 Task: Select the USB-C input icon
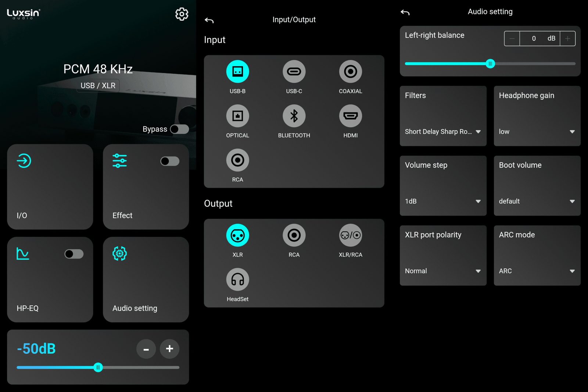294,71
